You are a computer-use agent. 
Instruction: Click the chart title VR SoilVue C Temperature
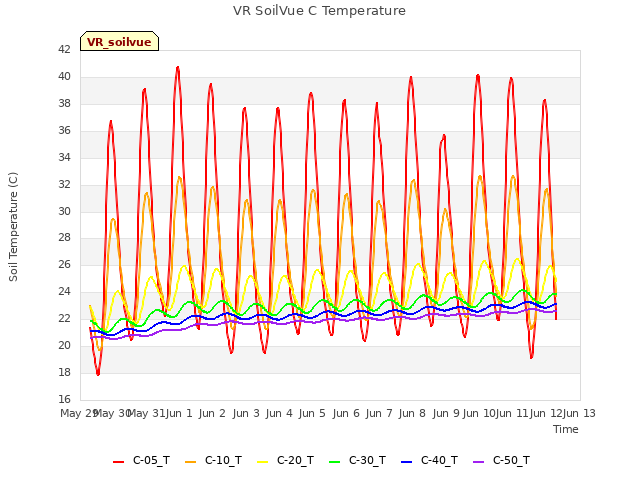319,11
